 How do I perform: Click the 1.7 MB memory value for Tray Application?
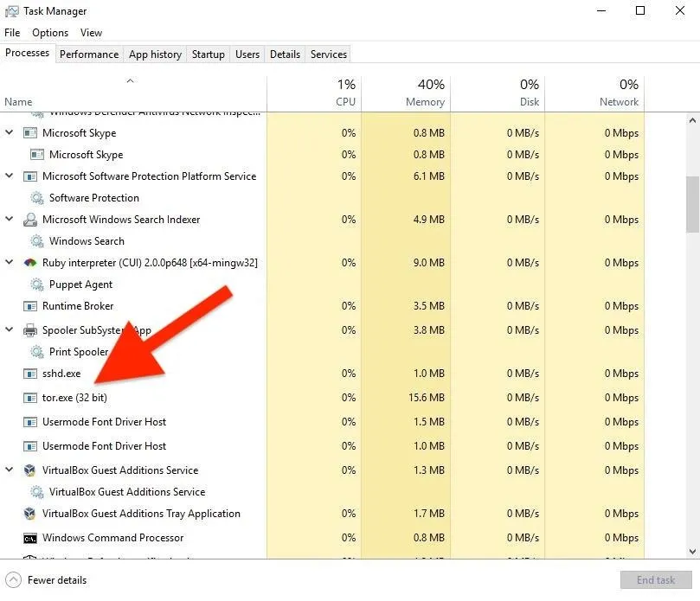point(429,514)
